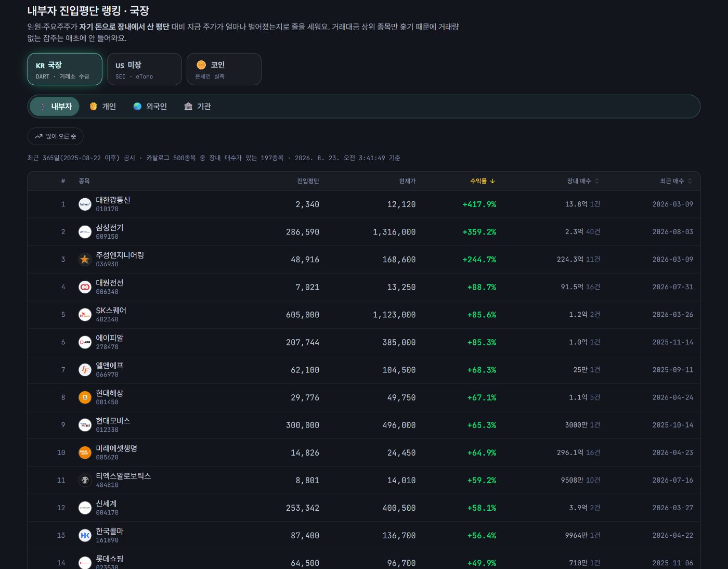Click the 엘앤에프 logo icon

point(85,370)
